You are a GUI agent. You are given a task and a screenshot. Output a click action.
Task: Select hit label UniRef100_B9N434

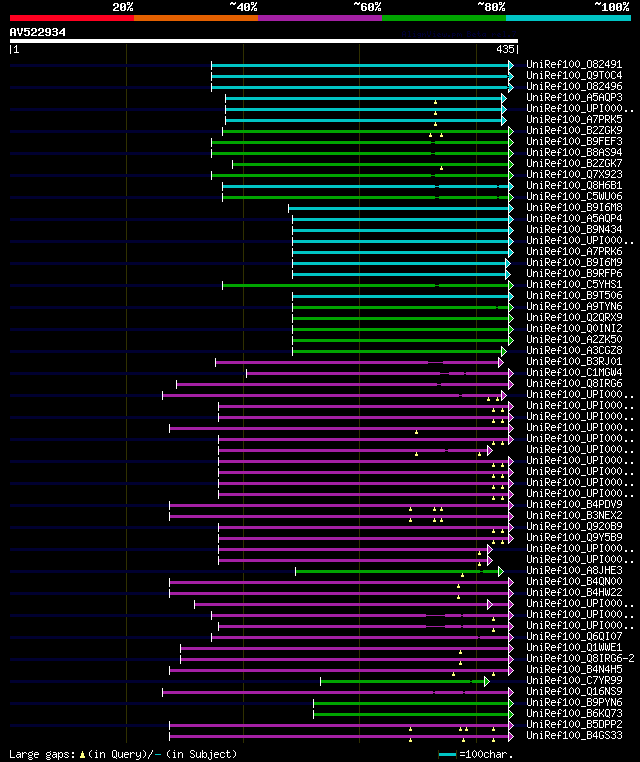click(x=574, y=229)
